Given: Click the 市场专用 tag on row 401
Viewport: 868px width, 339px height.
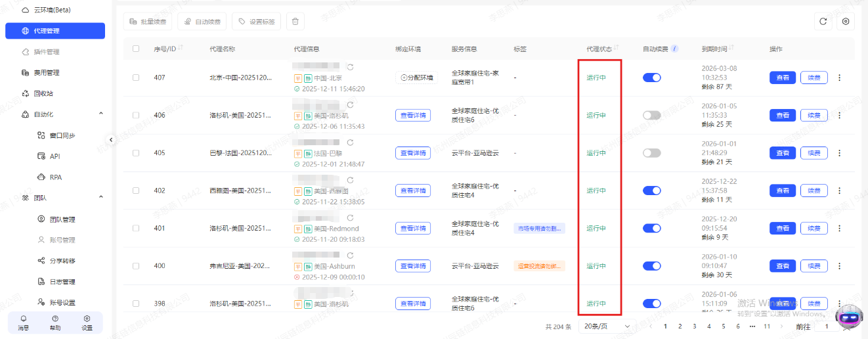Looking at the screenshot, I should [x=540, y=228].
